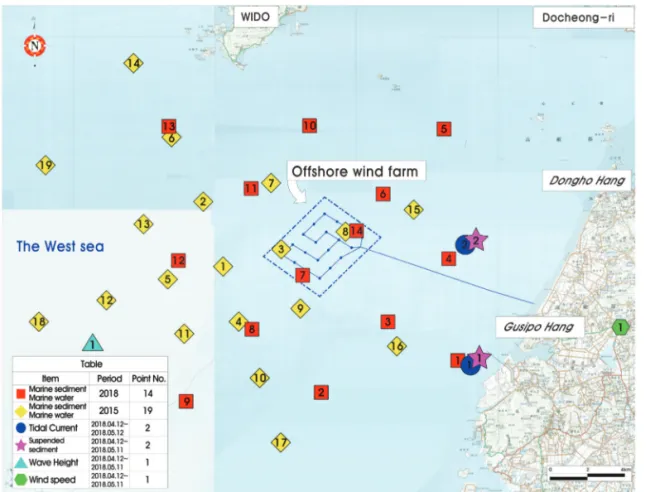
Task: Click purple star marker 1 near Gusipo
Action: [x=480, y=358]
